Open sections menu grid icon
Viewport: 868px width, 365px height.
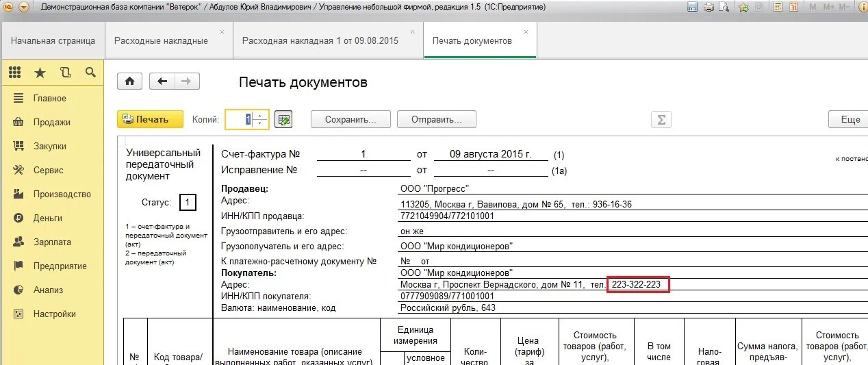(x=15, y=72)
